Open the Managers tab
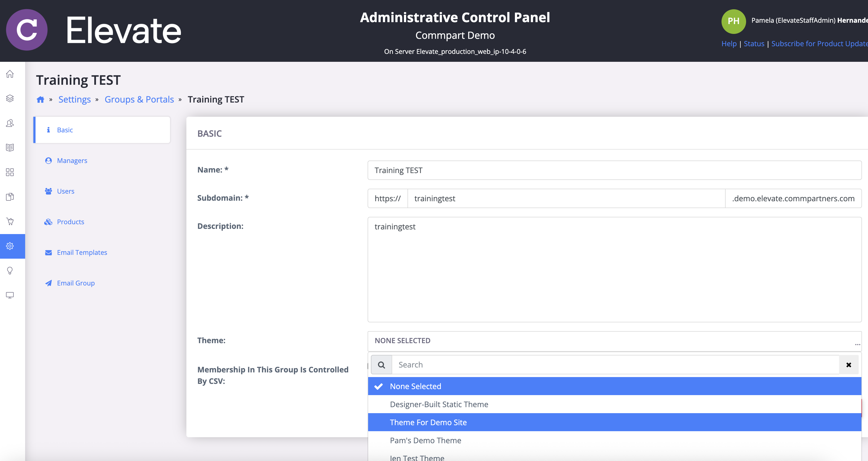Screen dimensions: 868x461 click(72, 161)
